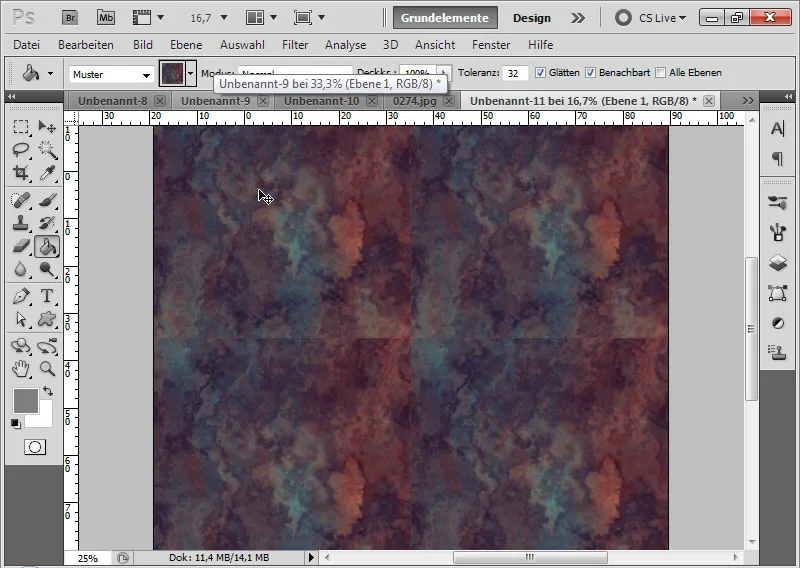Image resolution: width=800 pixels, height=568 pixels.
Task: Open the Paragraph panel icon
Action: coord(777,159)
